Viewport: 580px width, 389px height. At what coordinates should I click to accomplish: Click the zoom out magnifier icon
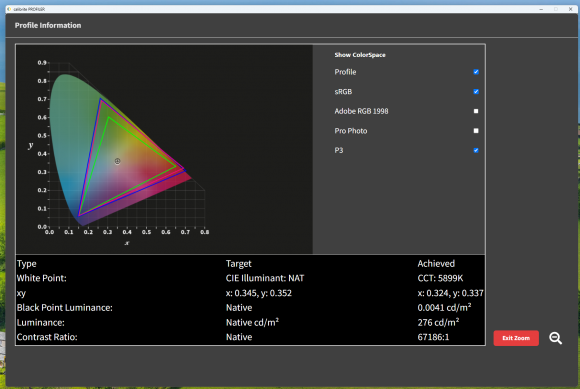coord(555,338)
